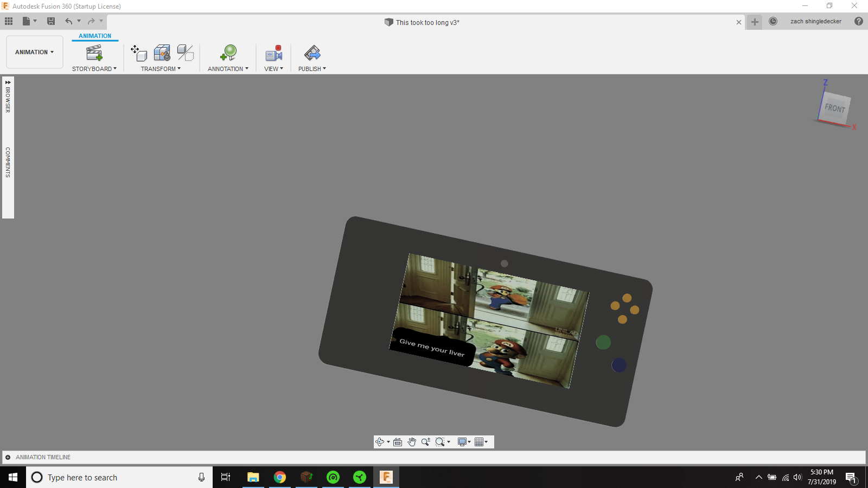868x488 pixels.
Task: Open Display Settings monitor icon
Action: tap(462, 442)
